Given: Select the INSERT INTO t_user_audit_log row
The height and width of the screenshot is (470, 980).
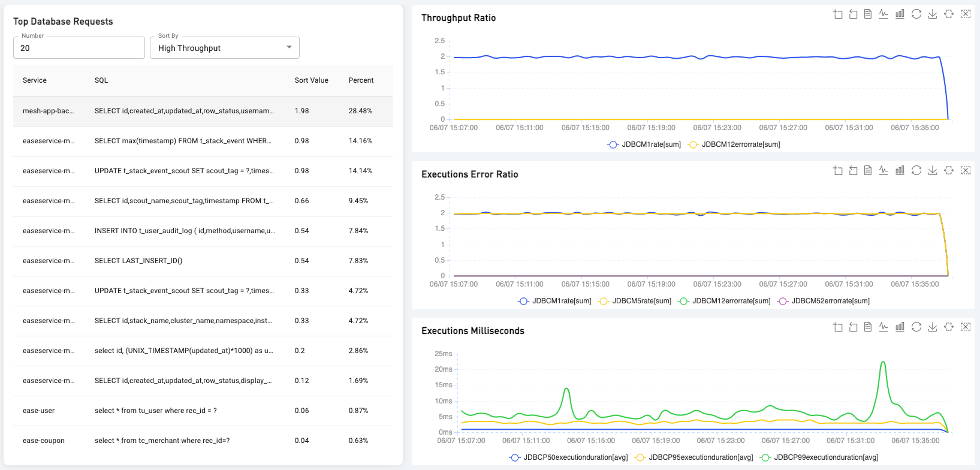Looking at the screenshot, I should click(203, 231).
